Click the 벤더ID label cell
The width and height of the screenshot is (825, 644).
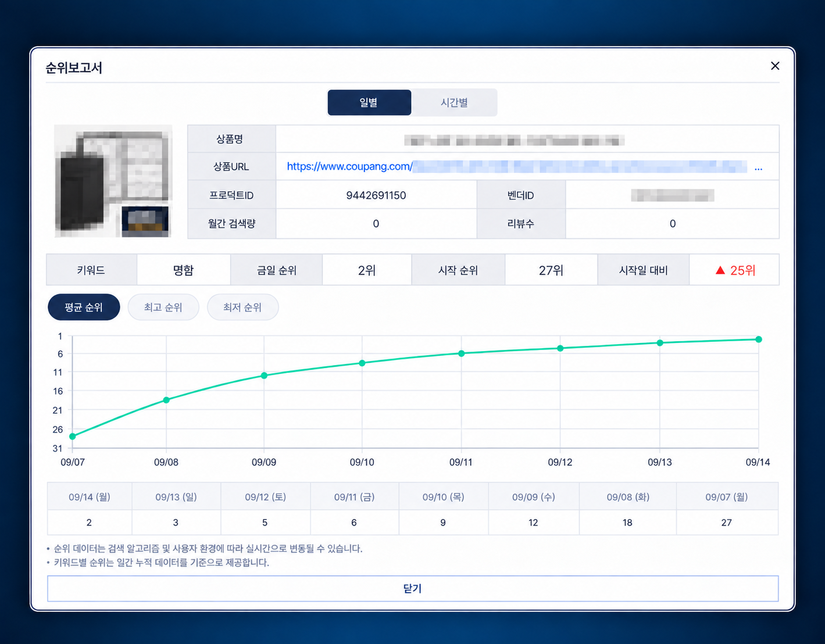pos(521,195)
